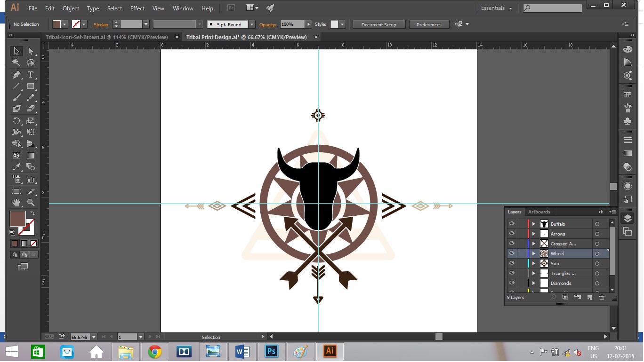
Task: Click target circle of Sun layer
Action: click(597, 264)
